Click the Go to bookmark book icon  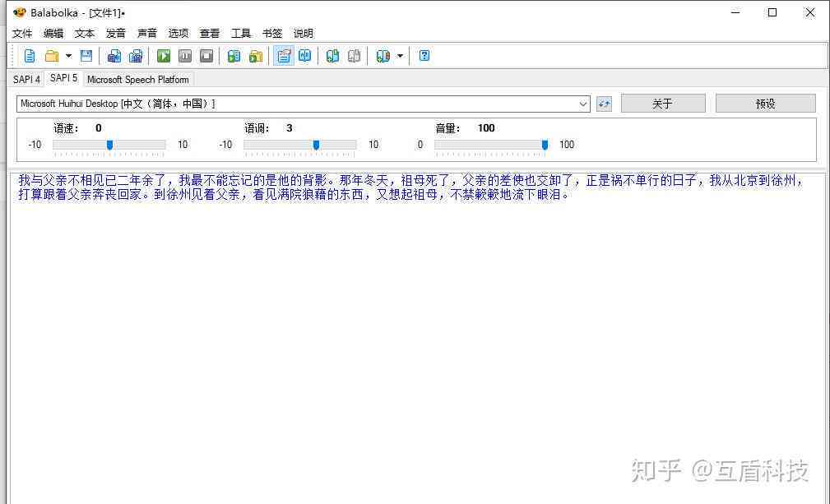tap(383, 56)
